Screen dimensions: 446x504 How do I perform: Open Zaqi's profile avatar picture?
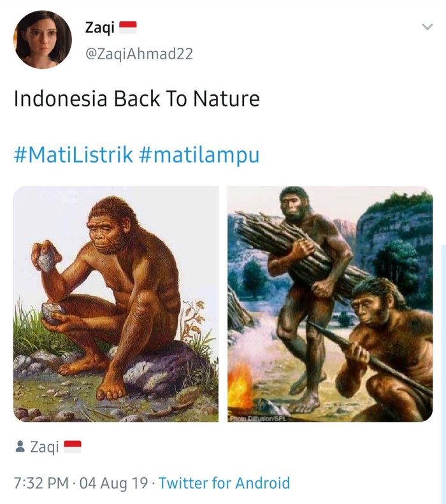tap(43, 40)
